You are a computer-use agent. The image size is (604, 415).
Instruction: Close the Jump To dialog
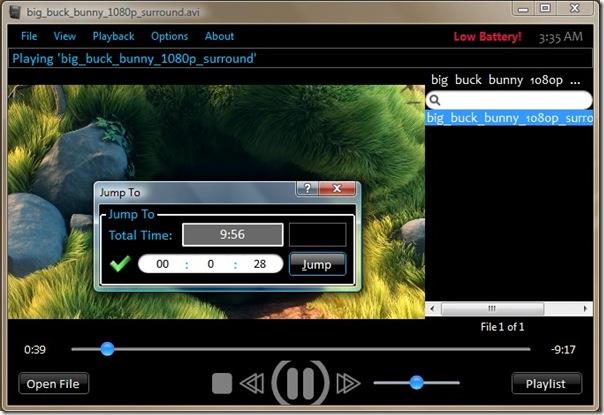click(x=337, y=188)
